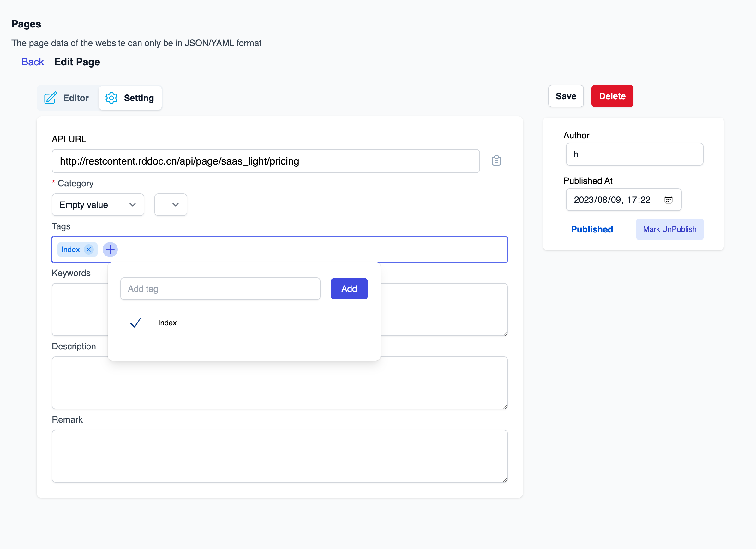Click the chevron in Empty value selector

(133, 205)
